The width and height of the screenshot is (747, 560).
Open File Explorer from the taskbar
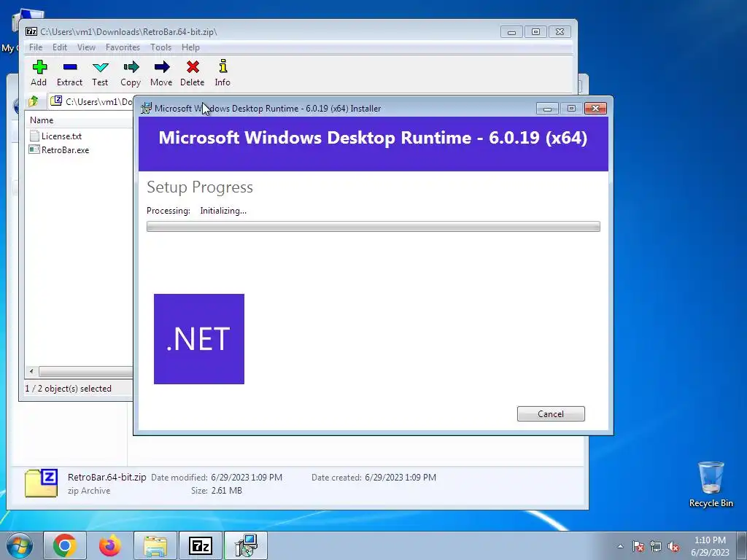click(x=155, y=545)
